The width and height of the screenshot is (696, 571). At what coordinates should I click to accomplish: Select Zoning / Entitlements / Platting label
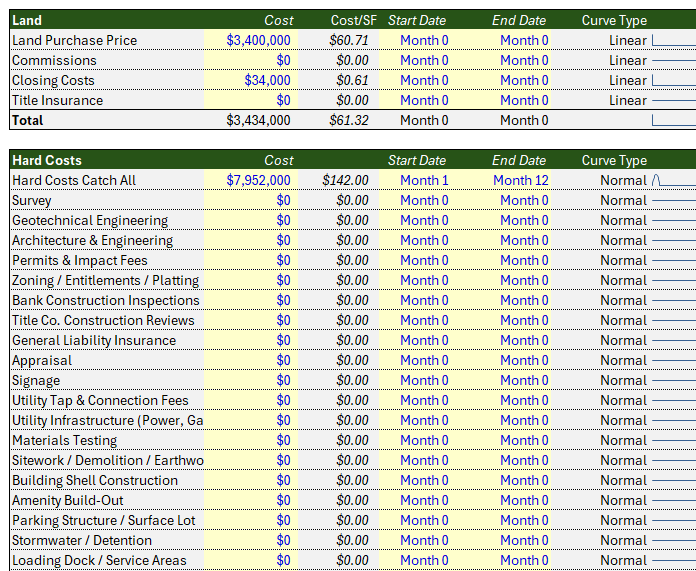105,280
